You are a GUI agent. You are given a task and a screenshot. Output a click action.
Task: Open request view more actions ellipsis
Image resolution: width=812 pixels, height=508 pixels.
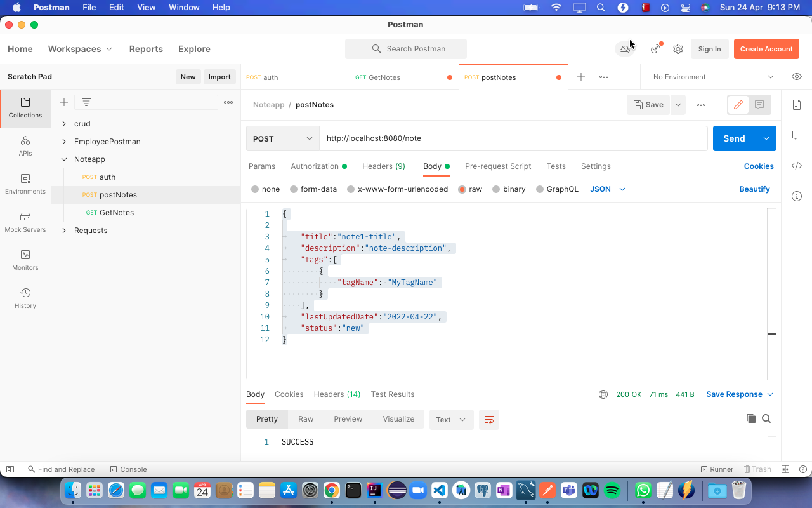coord(701,105)
